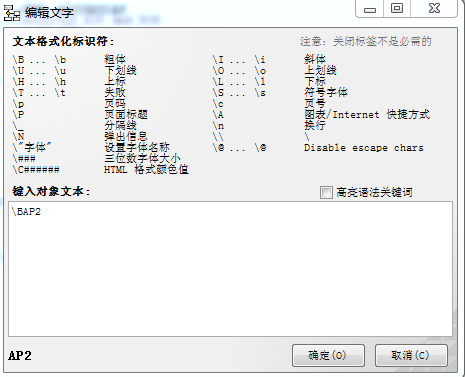Click the Disable escape chars text

click(364, 148)
